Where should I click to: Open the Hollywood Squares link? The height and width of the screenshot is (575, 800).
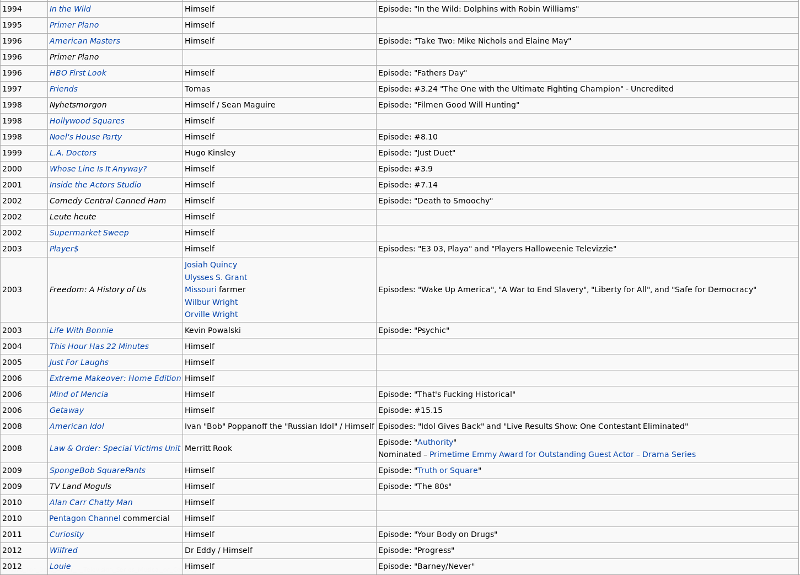(87, 120)
